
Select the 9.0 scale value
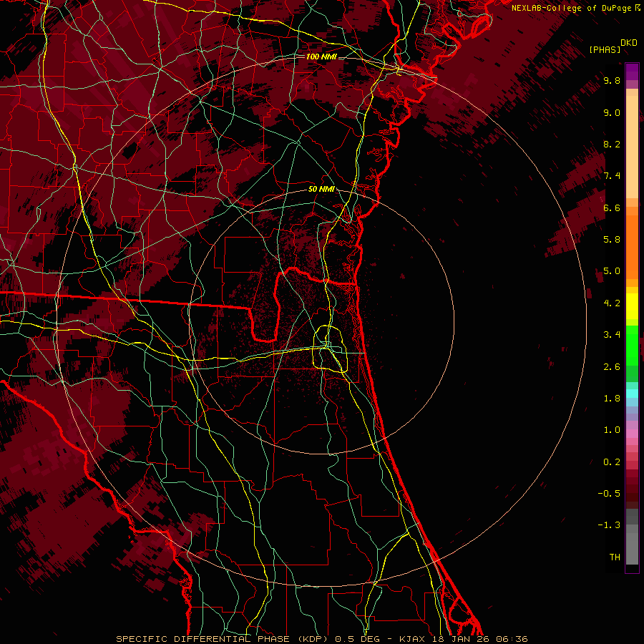612,112
